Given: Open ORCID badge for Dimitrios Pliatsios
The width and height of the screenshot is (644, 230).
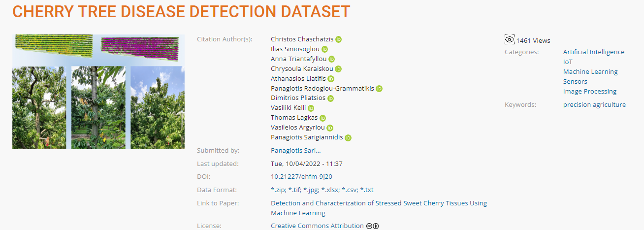Looking at the screenshot, I should click(x=330, y=99).
